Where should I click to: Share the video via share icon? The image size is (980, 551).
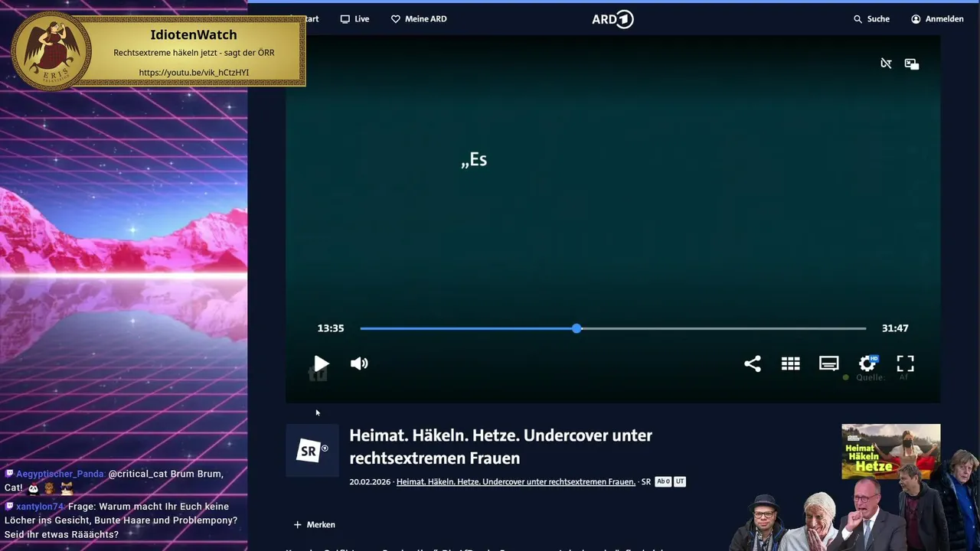753,364
